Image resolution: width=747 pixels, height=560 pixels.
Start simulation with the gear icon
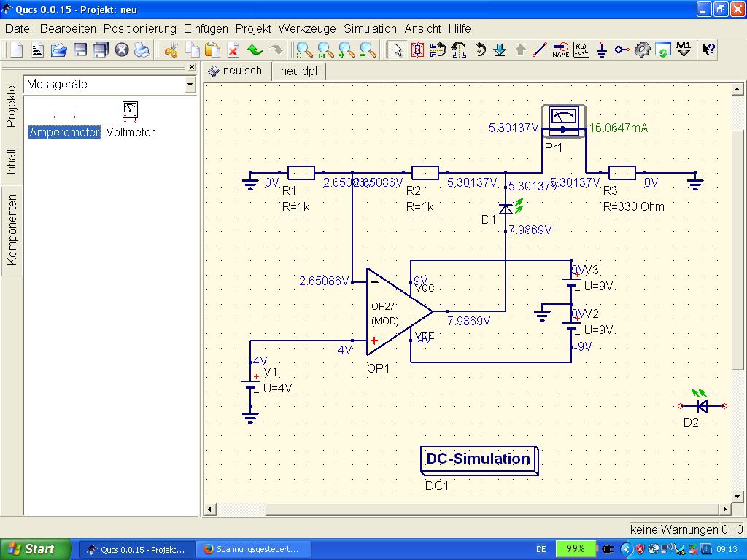pos(642,50)
